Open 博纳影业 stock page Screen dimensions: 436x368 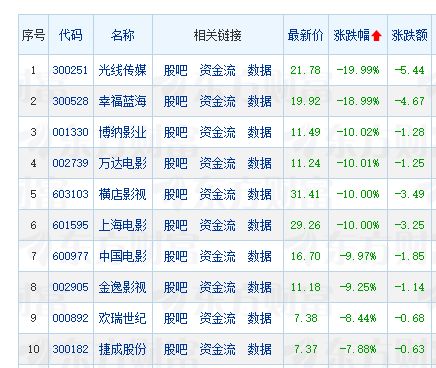(122, 132)
